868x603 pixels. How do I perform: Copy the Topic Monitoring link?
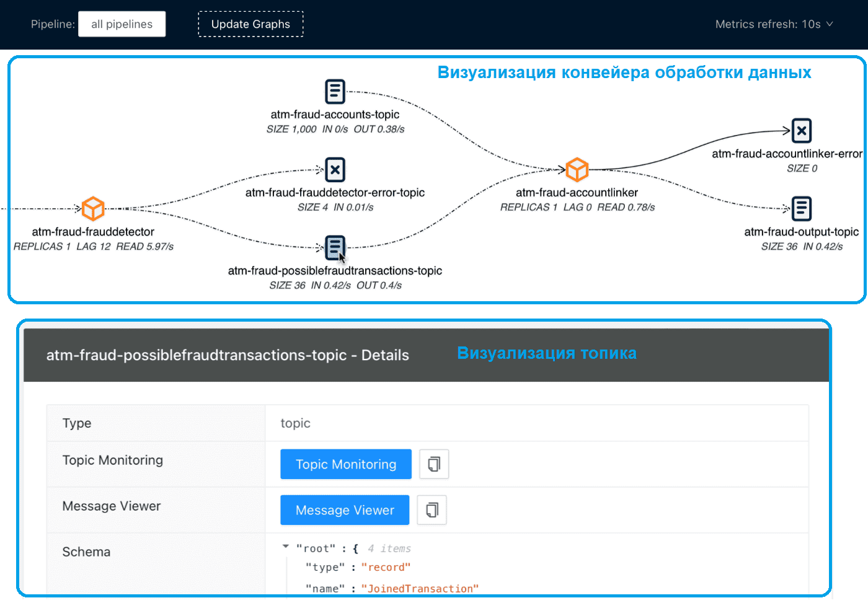pyautogui.click(x=434, y=464)
